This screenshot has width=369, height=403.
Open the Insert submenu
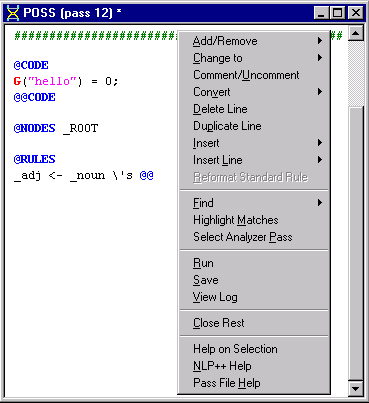254,143
